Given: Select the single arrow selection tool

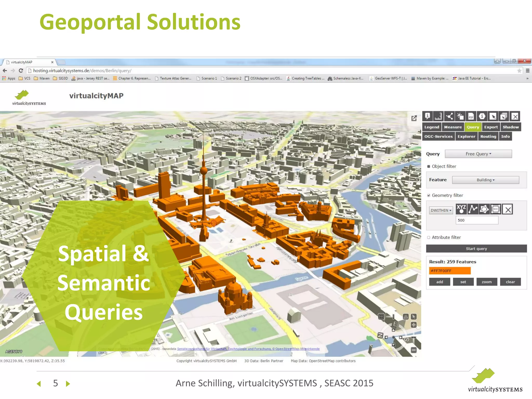Looking at the screenshot, I should coord(493,116).
